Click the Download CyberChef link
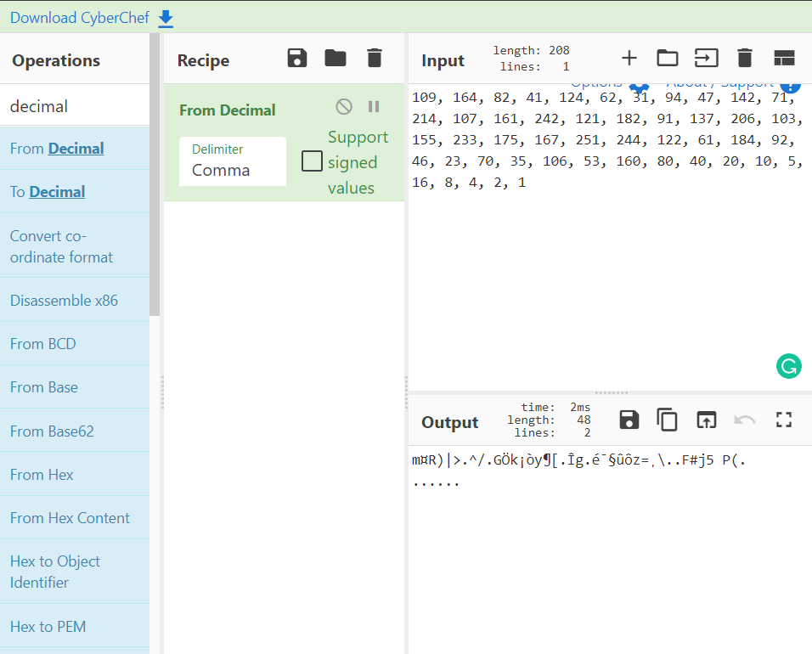 (80, 18)
